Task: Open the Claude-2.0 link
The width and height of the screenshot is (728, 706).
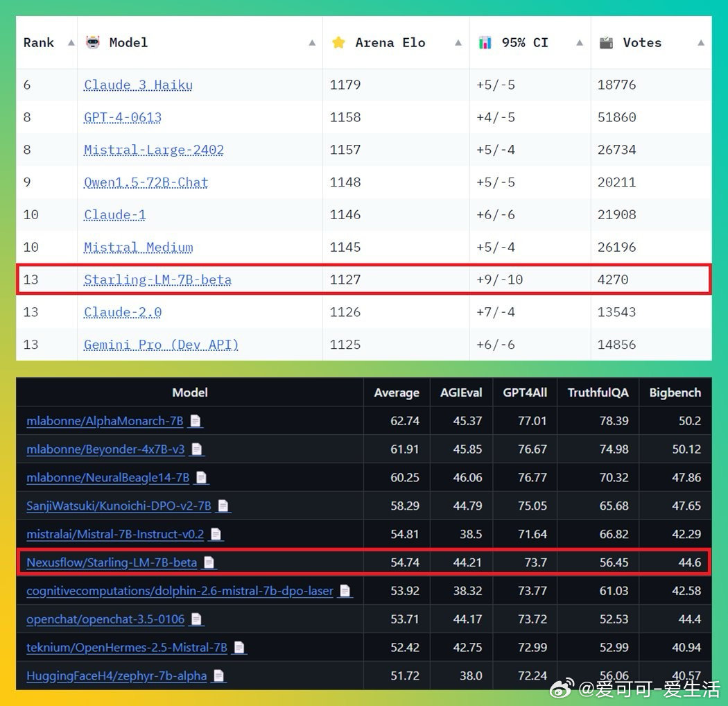Action: click(123, 312)
